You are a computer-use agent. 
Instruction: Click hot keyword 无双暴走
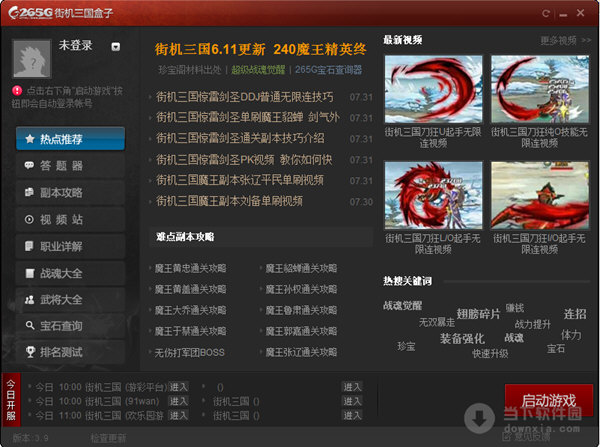coord(437,322)
